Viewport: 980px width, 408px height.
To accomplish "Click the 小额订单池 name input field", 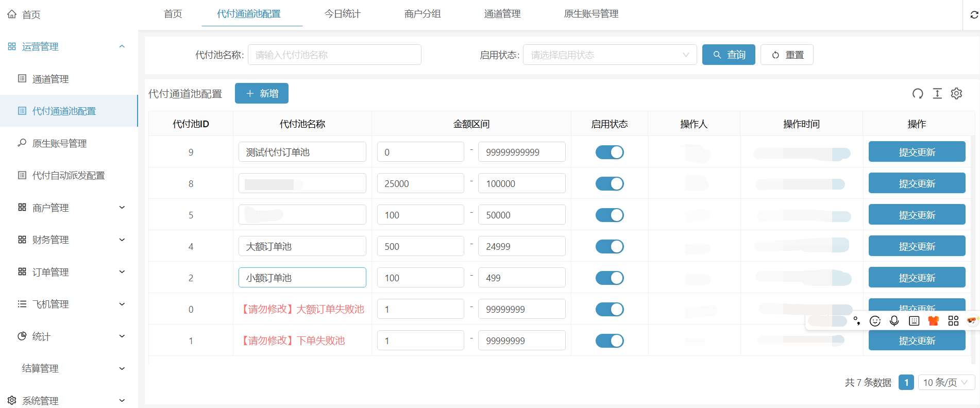I will coord(302,278).
